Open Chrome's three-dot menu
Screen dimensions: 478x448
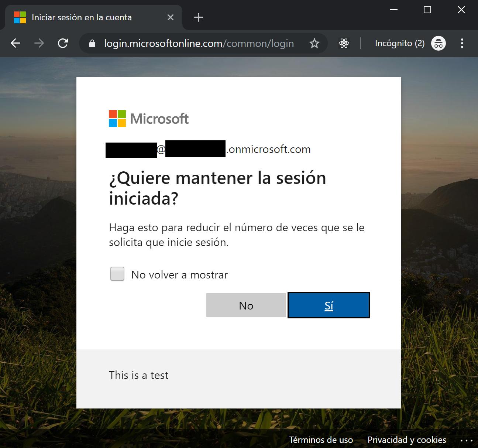point(462,44)
